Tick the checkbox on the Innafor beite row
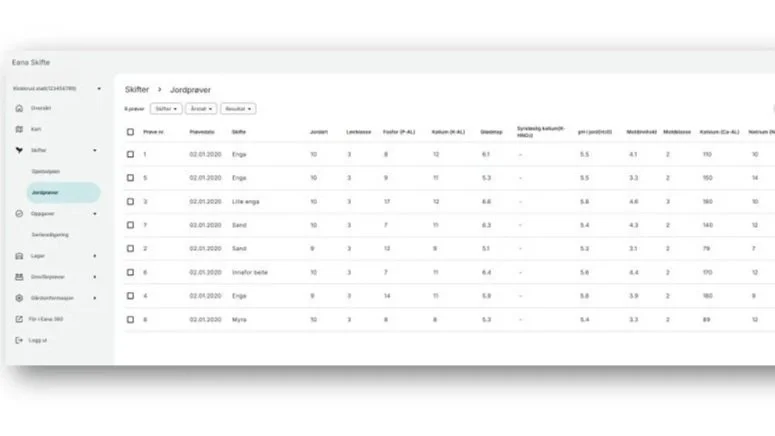This screenshot has height=436, width=775. (x=130, y=272)
